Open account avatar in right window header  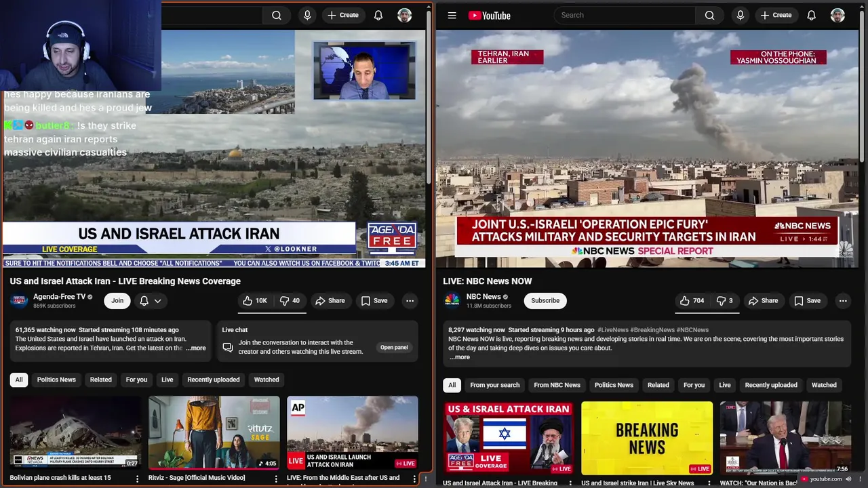click(837, 15)
